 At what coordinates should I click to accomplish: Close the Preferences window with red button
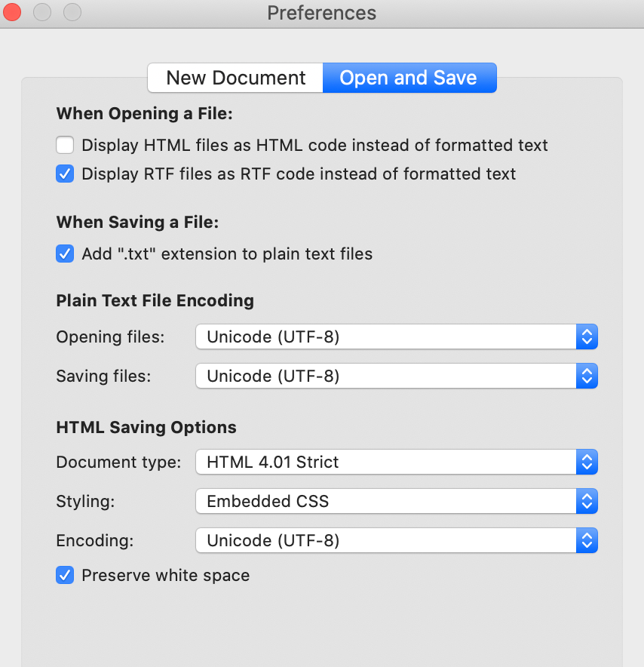click(x=13, y=13)
